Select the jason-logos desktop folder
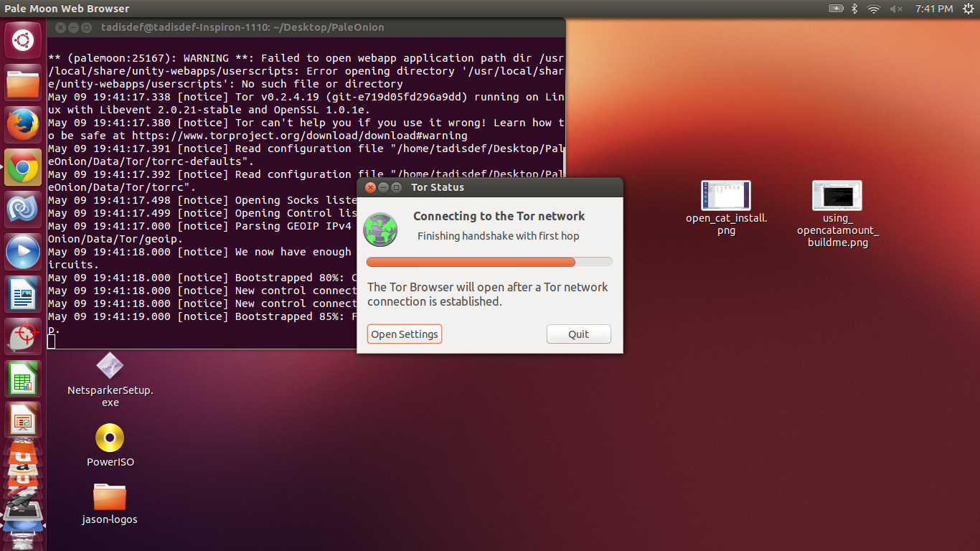The image size is (980, 551). (x=110, y=504)
